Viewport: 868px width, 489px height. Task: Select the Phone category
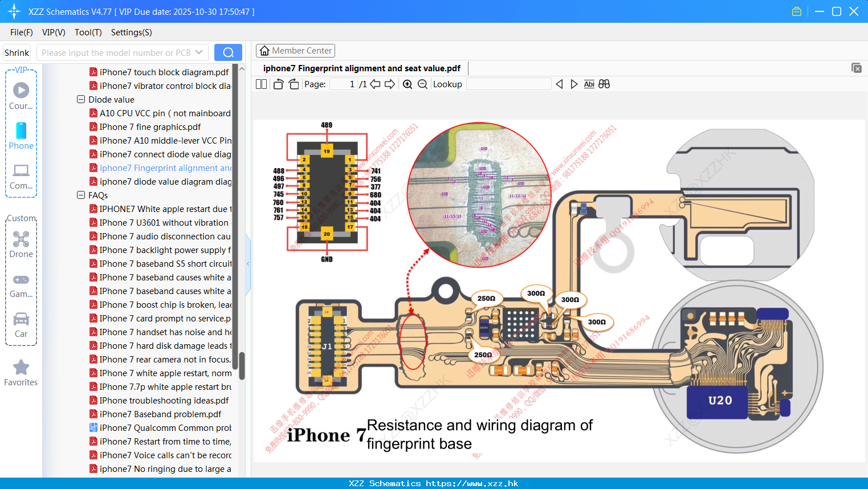[x=21, y=136]
